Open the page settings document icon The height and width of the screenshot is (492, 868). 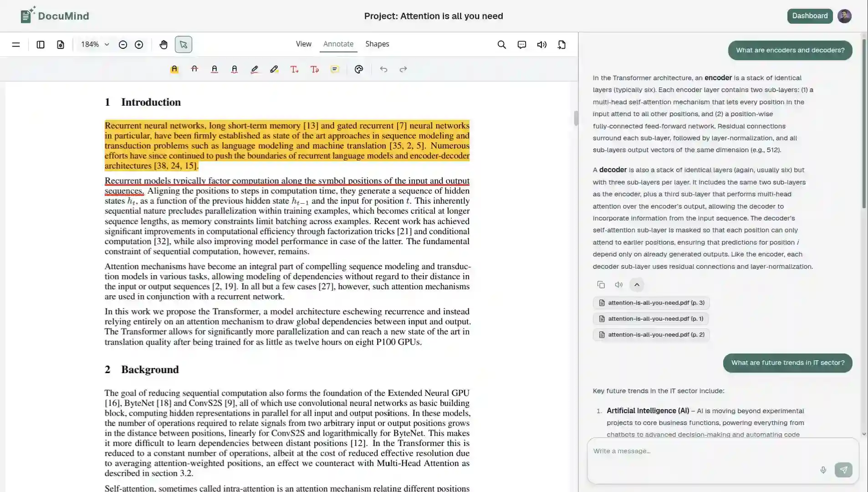(x=61, y=45)
